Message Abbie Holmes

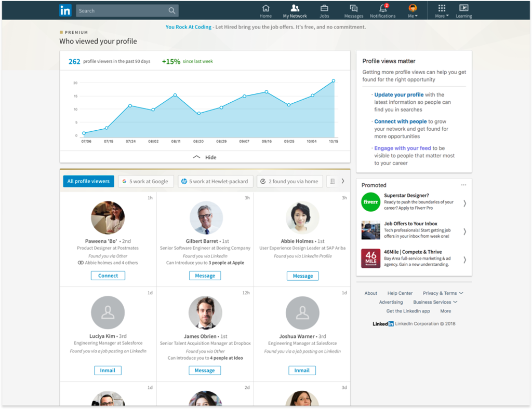point(303,276)
